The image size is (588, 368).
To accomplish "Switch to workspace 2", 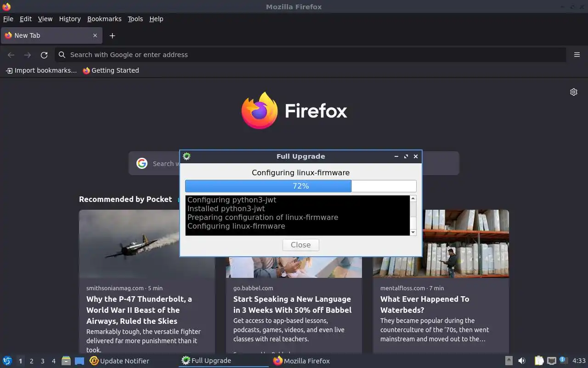I will [x=31, y=361].
